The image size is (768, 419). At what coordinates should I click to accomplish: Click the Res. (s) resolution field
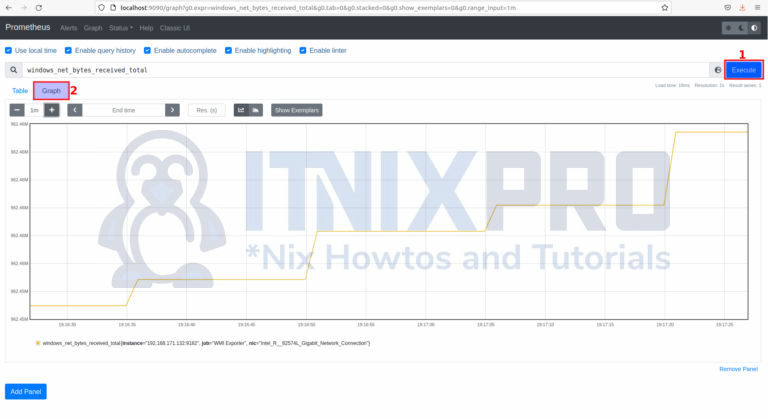click(207, 110)
